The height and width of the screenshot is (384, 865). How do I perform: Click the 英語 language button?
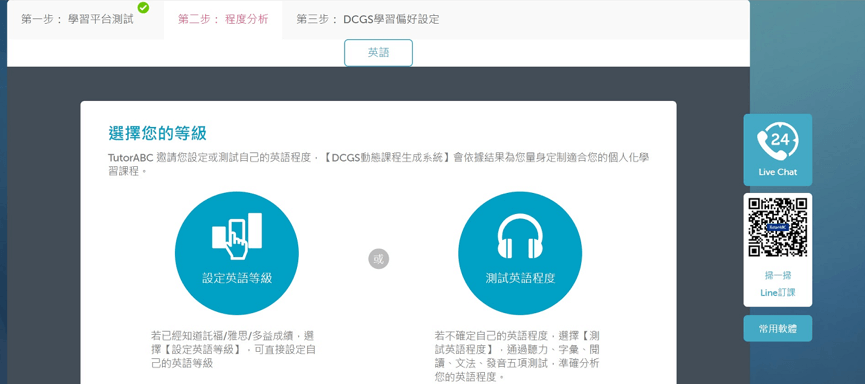tap(378, 53)
